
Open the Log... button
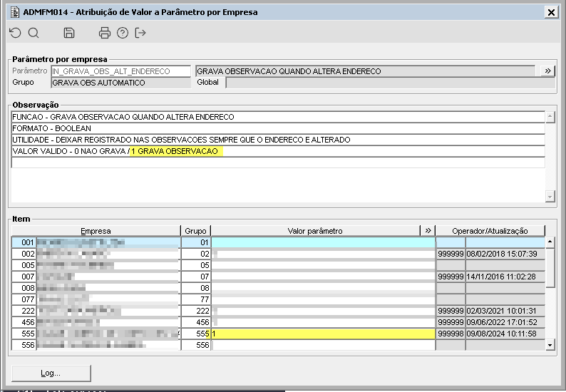click(x=51, y=373)
